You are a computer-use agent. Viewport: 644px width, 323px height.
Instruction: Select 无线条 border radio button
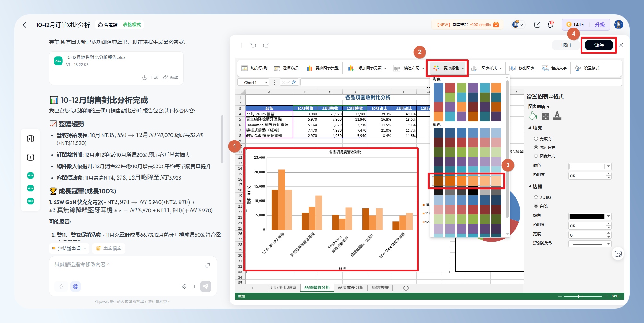pyautogui.click(x=536, y=197)
